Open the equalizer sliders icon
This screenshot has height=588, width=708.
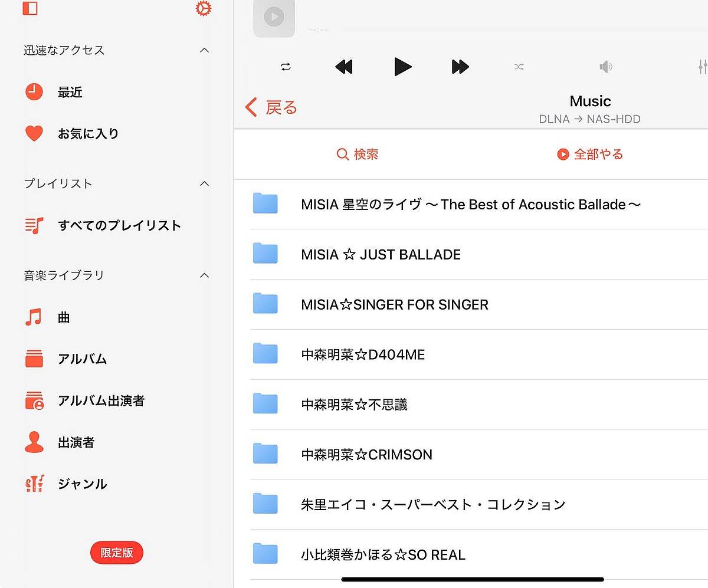[702, 67]
